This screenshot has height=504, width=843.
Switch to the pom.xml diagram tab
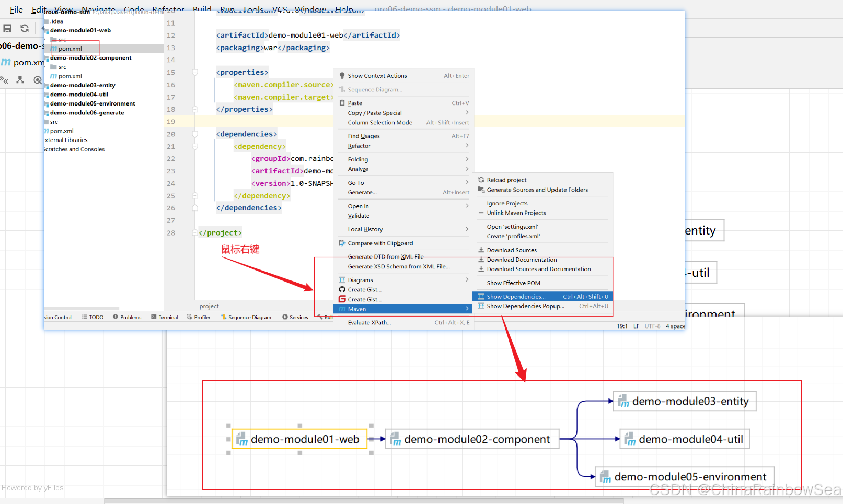coord(22,62)
